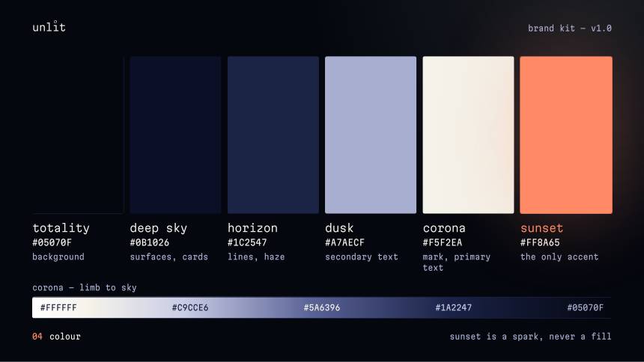Click the unlit wordmark logo

[49, 27]
